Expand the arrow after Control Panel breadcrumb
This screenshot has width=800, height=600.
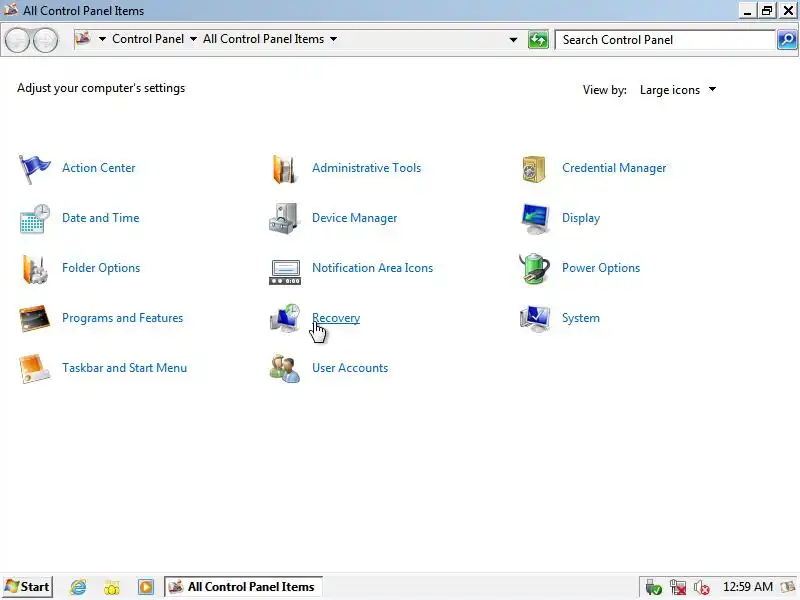[x=193, y=39]
